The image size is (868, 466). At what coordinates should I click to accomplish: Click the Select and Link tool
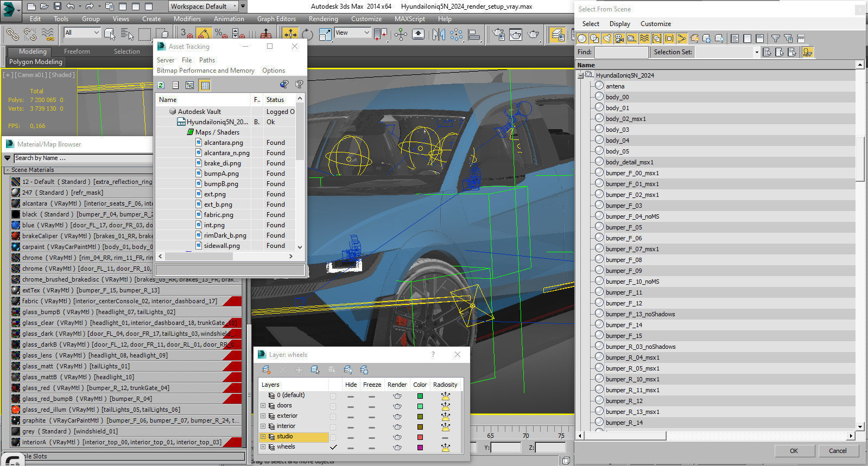(x=12, y=35)
